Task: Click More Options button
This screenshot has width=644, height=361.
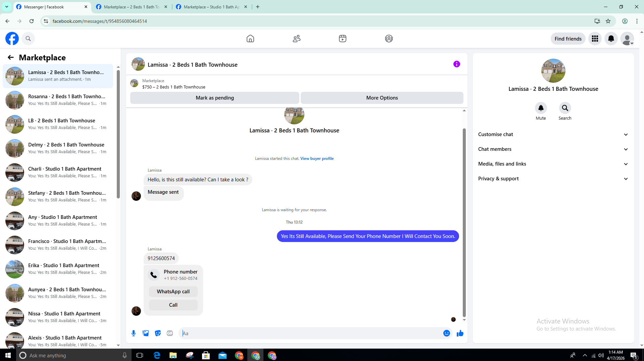Action: (x=382, y=98)
